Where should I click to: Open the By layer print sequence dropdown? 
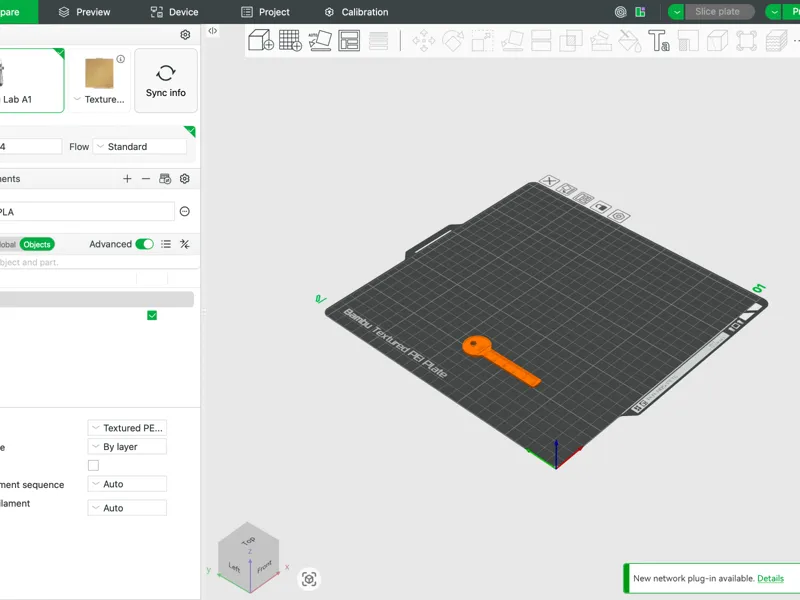[x=127, y=446]
